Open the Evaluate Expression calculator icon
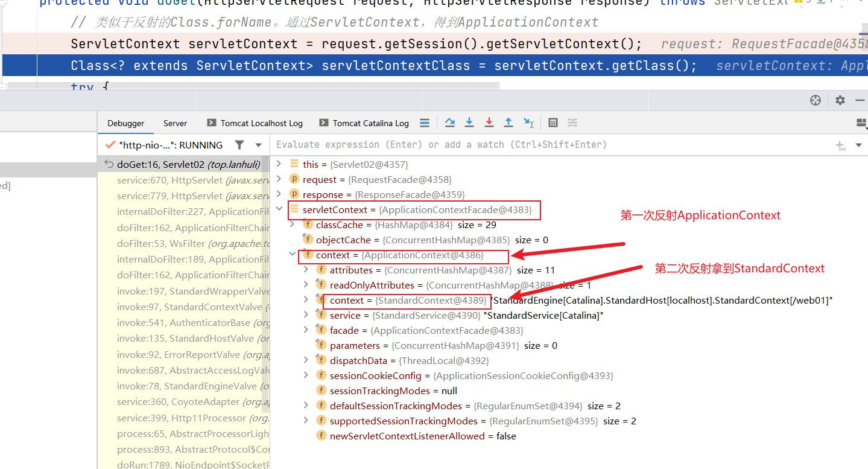 pyautogui.click(x=553, y=123)
